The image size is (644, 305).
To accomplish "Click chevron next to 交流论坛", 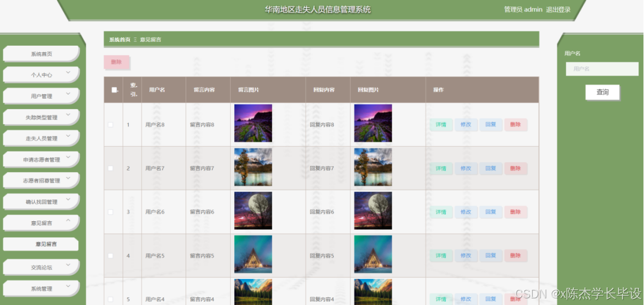I will 68,265.
